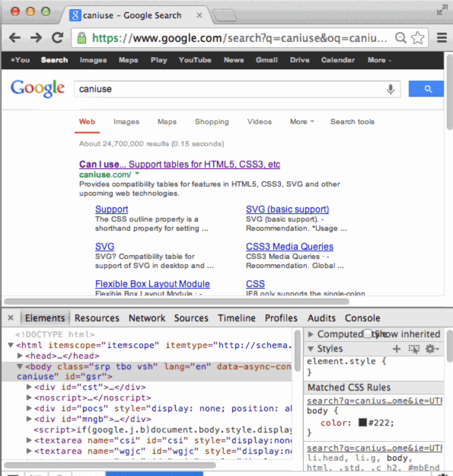Go forward with the browser forward arrow
The image size is (453, 476).
(x=36, y=38)
